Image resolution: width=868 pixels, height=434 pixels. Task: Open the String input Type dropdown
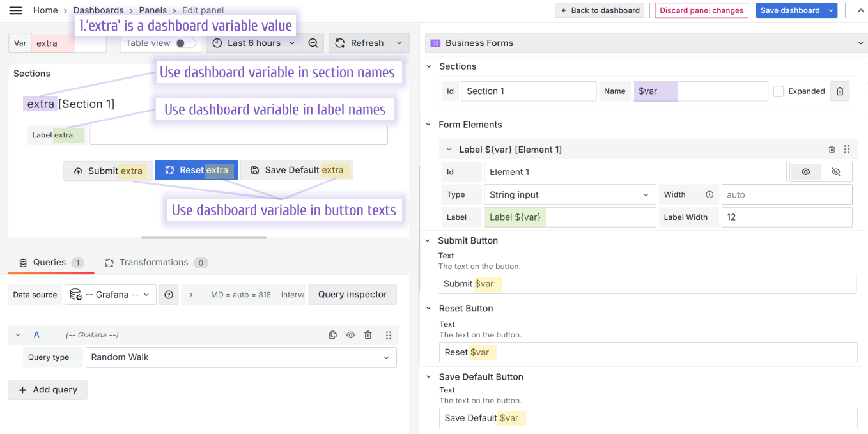click(570, 194)
